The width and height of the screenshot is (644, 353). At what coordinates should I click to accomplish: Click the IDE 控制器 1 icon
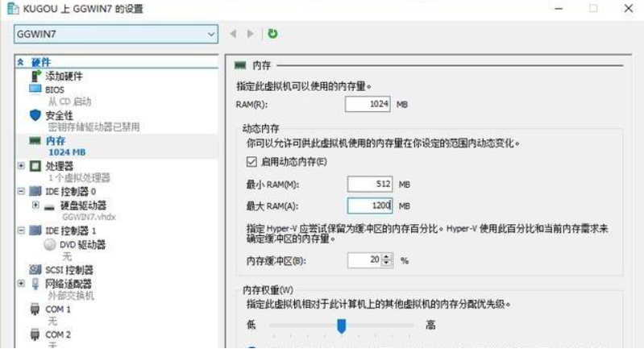[x=35, y=230]
